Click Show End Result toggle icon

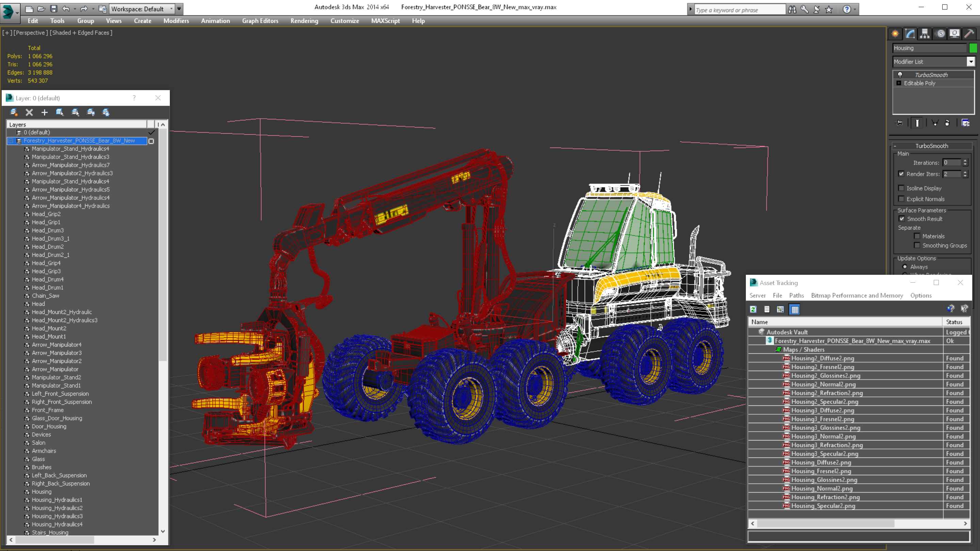coord(917,123)
